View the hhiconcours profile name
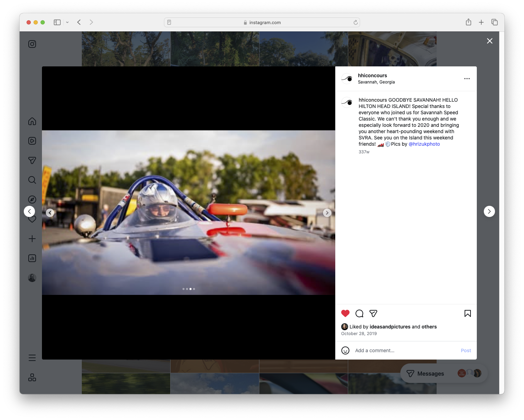Viewport: 524px width, 420px height. [x=372, y=75]
